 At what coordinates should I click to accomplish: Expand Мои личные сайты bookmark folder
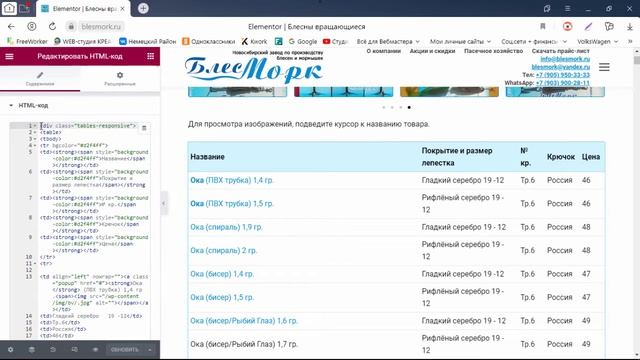460,41
